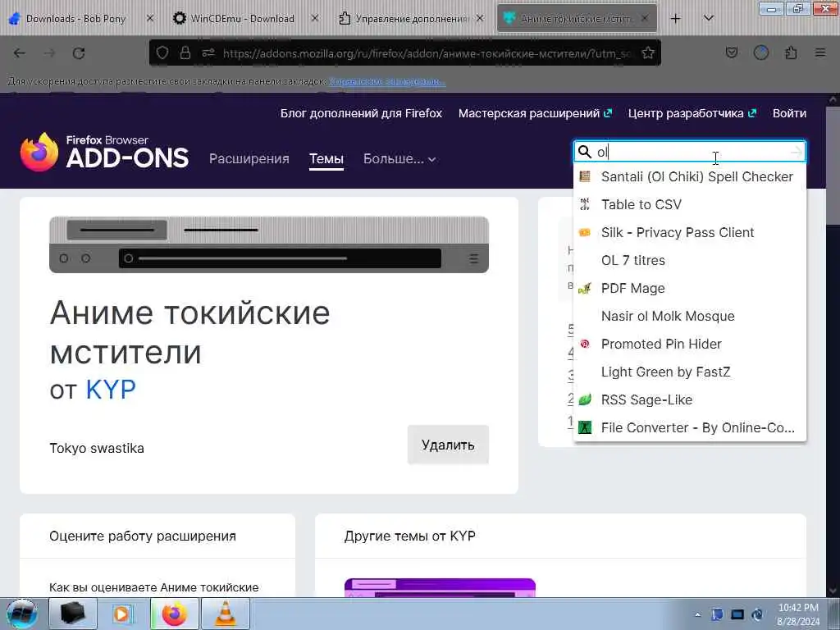Screen dimensions: 840x630
Task: Select Silk - Privacy Pass Client suggestion
Action: (690, 232)
